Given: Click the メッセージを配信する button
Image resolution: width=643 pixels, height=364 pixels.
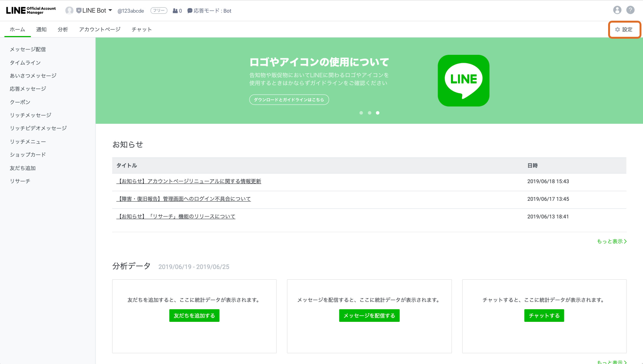Looking at the screenshot, I should click(x=369, y=316).
